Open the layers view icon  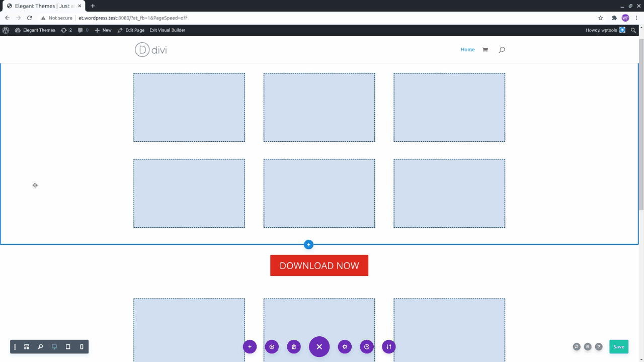(588, 347)
